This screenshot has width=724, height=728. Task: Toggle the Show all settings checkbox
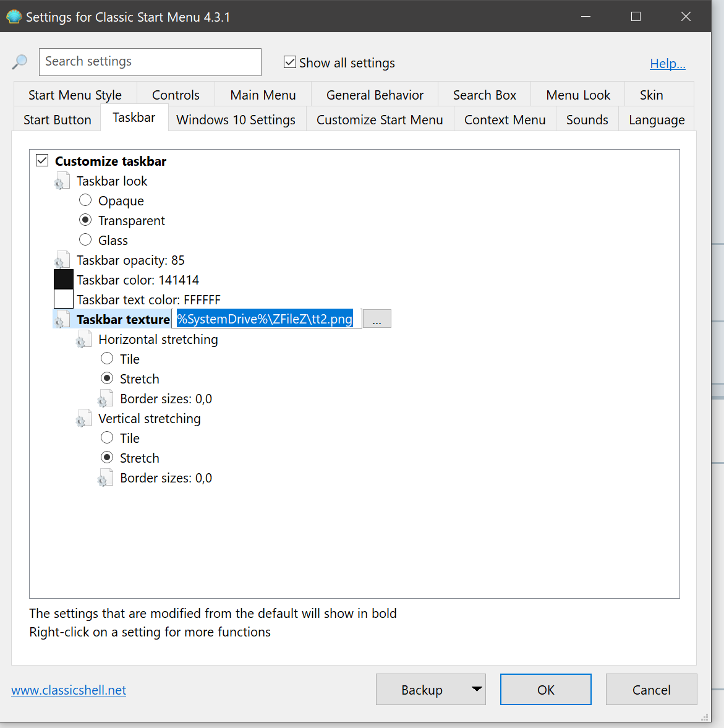tap(290, 62)
